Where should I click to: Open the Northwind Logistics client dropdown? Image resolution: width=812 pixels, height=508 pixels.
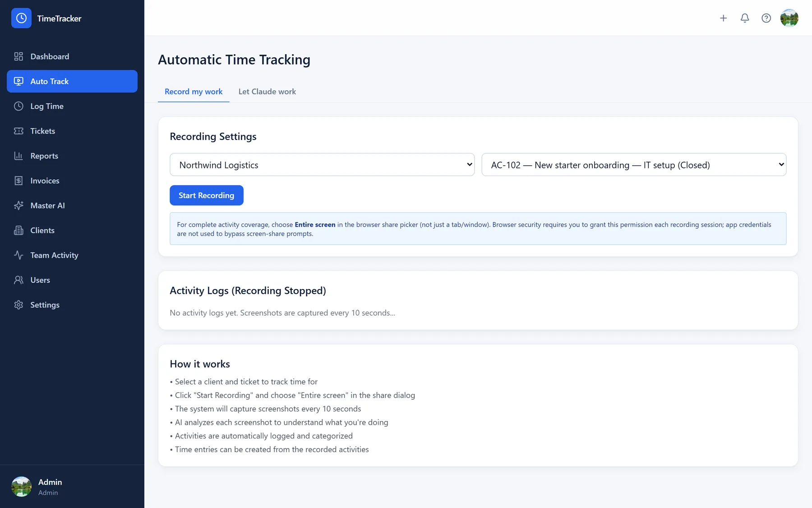tap(322, 165)
